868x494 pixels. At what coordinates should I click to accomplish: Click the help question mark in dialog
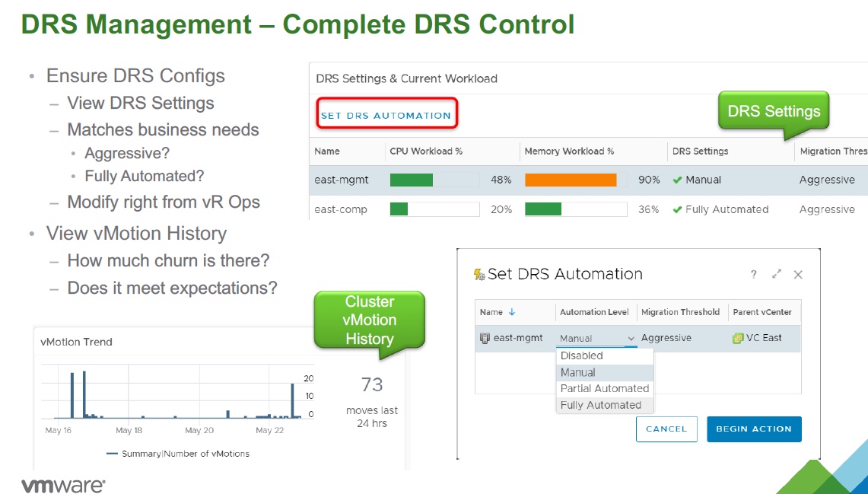pyautogui.click(x=754, y=275)
